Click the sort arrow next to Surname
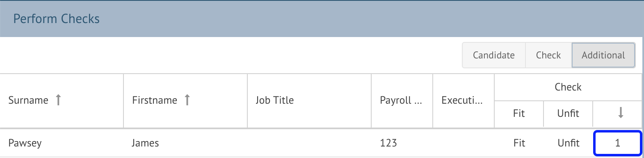 pyautogui.click(x=58, y=100)
